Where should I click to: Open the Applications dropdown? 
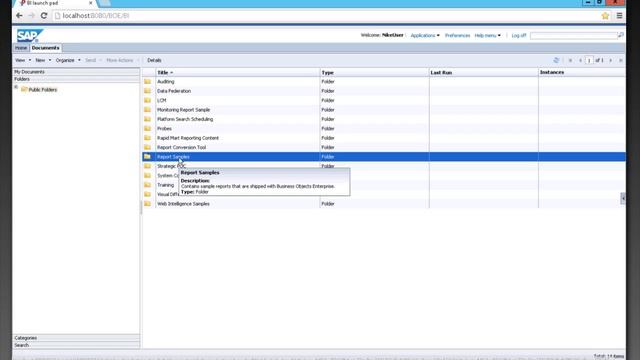[x=425, y=36]
